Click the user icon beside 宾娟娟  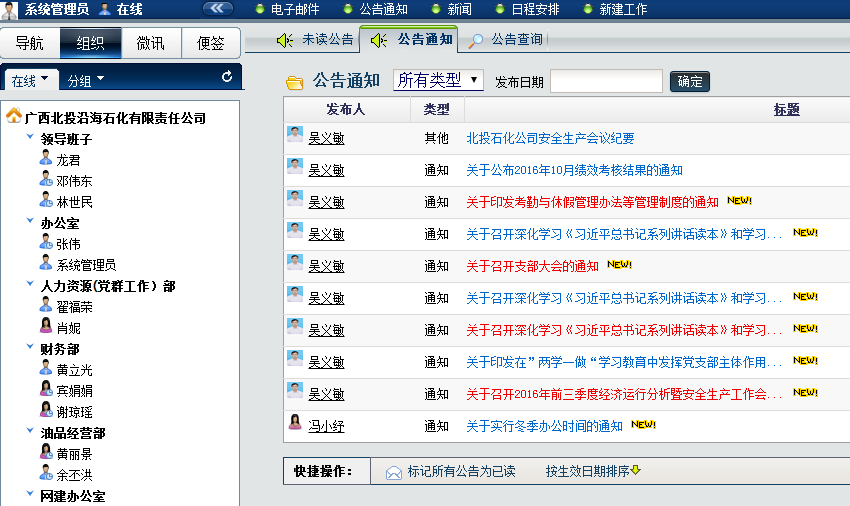click(x=46, y=388)
